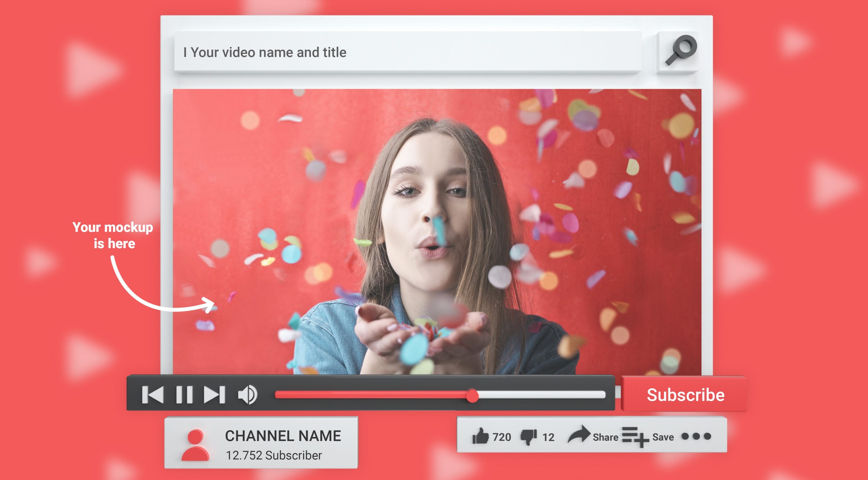The height and width of the screenshot is (480, 868).
Task: Click the dislike count 12
Action: click(548, 438)
